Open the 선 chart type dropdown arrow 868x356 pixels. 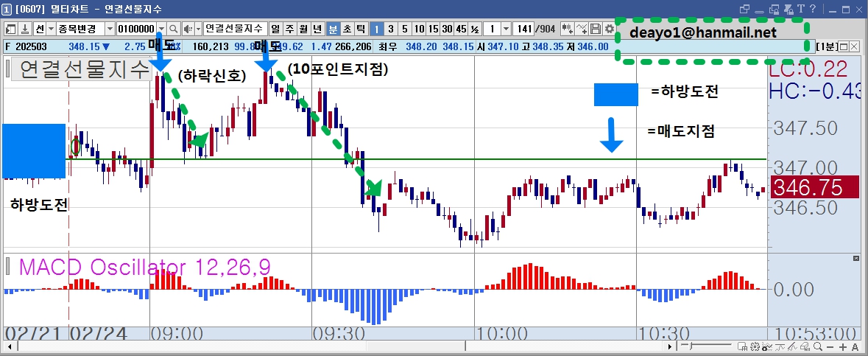pos(51,29)
